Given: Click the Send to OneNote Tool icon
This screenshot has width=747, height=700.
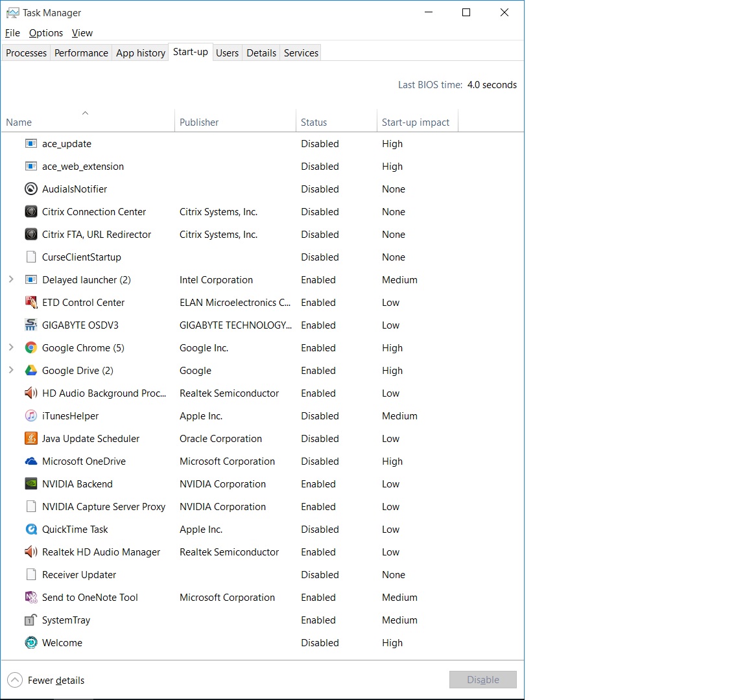Looking at the screenshot, I should 31,598.
